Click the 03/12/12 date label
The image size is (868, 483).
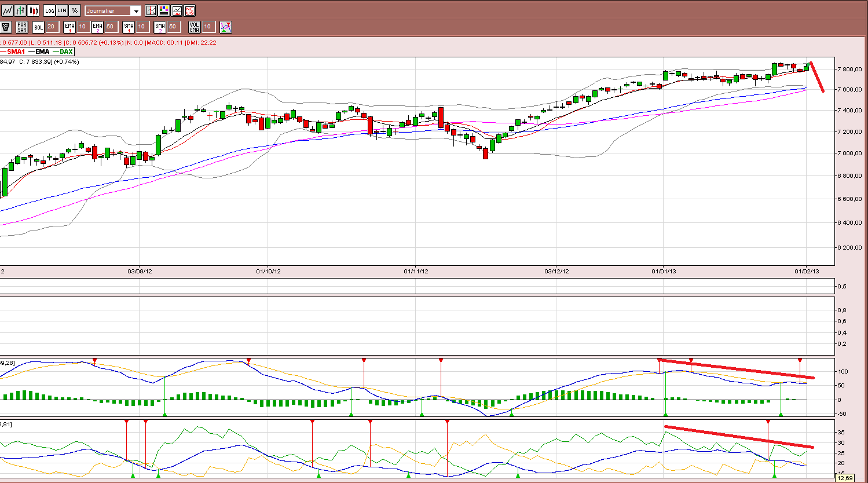[556, 270]
